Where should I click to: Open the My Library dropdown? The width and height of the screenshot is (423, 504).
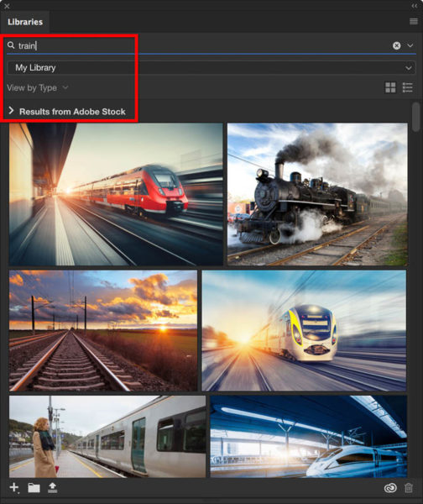click(x=211, y=68)
